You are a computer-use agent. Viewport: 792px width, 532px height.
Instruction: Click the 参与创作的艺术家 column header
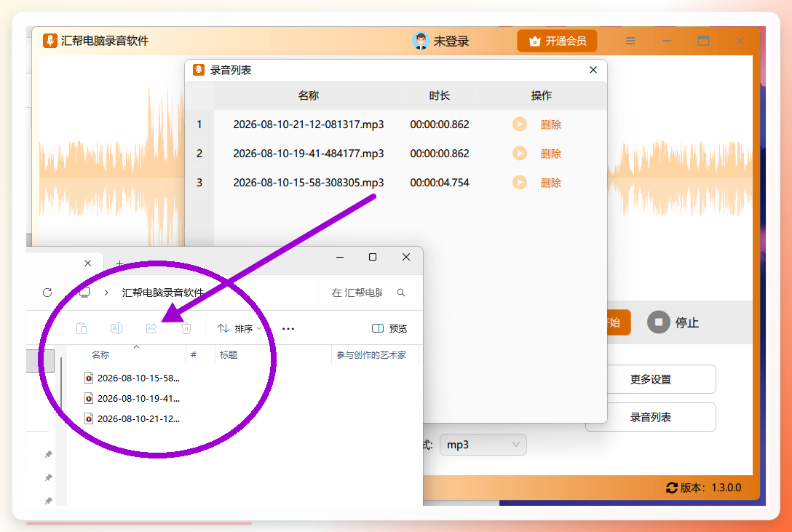point(371,355)
